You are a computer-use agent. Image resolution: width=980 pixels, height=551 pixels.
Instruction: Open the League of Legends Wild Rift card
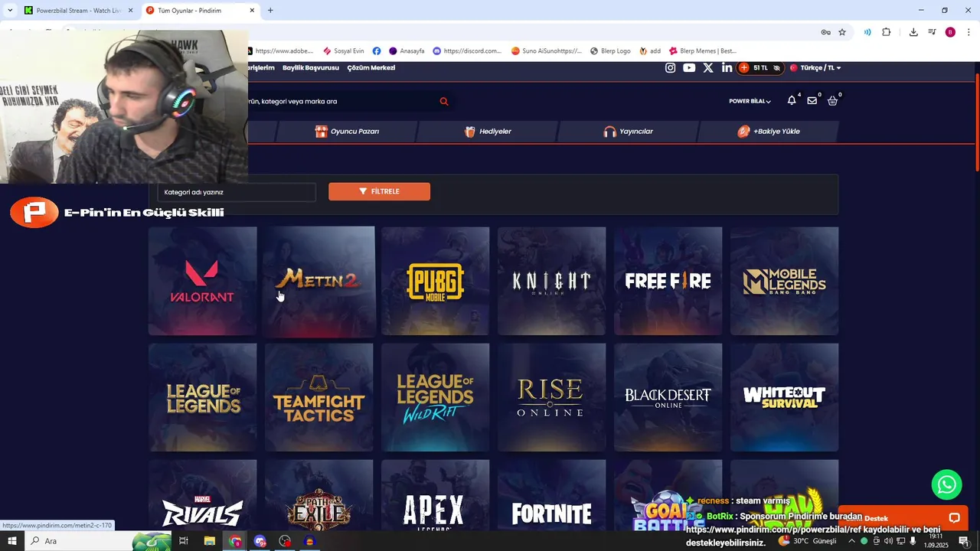tap(436, 397)
